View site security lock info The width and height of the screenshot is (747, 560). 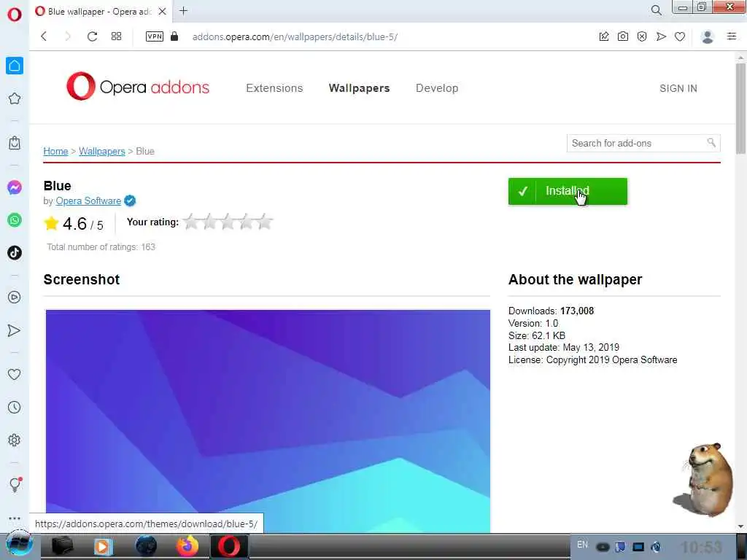174,36
